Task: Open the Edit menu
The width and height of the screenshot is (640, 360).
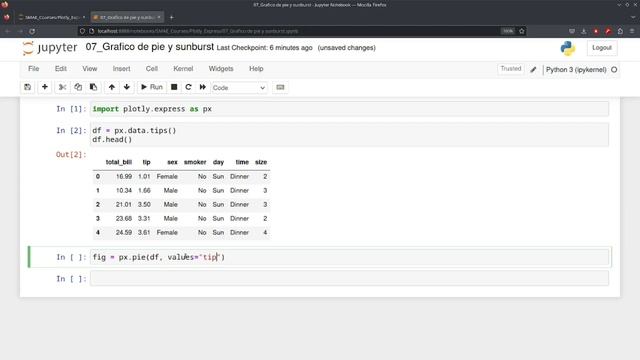Action: click(60, 69)
